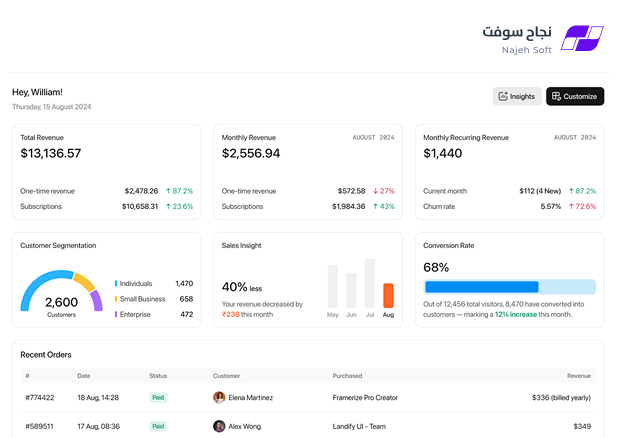Image resolution: width=618 pixels, height=438 pixels.
Task: Click the blue conversion rate progress bar
Action: [x=482, y=287]
